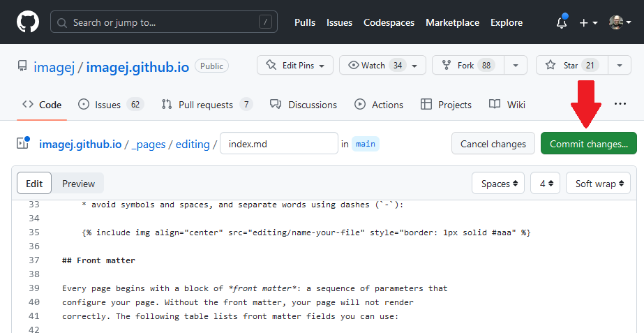Click the include img line 35

(306, 232)
